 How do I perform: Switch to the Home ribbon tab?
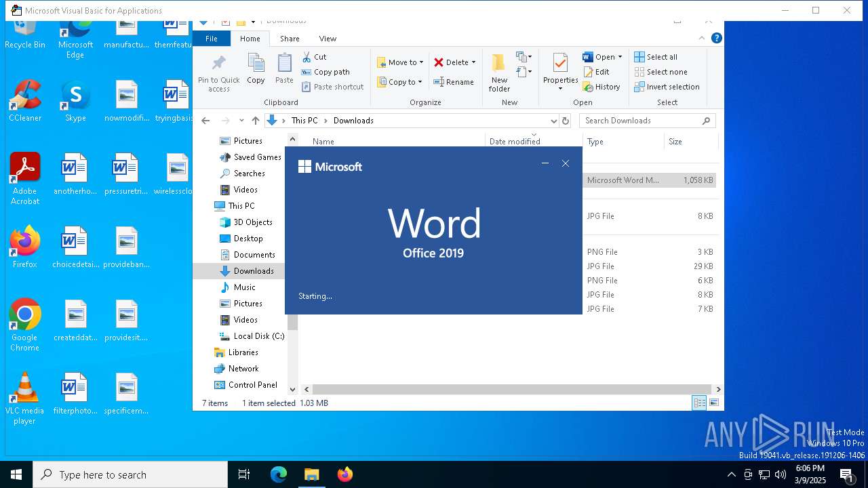pyautogui.click(x=250, y=39)
